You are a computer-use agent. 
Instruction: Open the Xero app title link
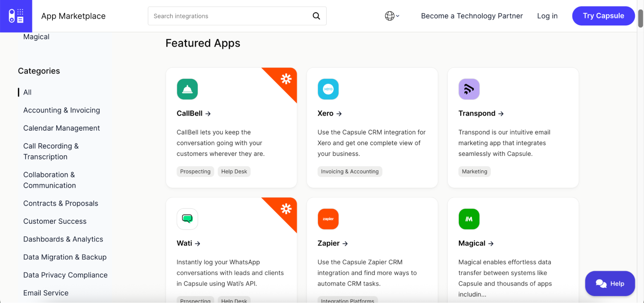click(330, 114)
